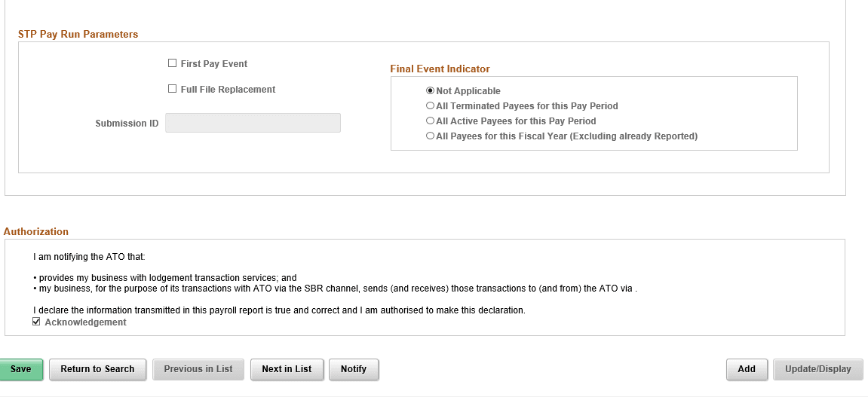Switch to Update/Display mode
The height and width of the screenshot is (397, 868).
coord(818,369)
